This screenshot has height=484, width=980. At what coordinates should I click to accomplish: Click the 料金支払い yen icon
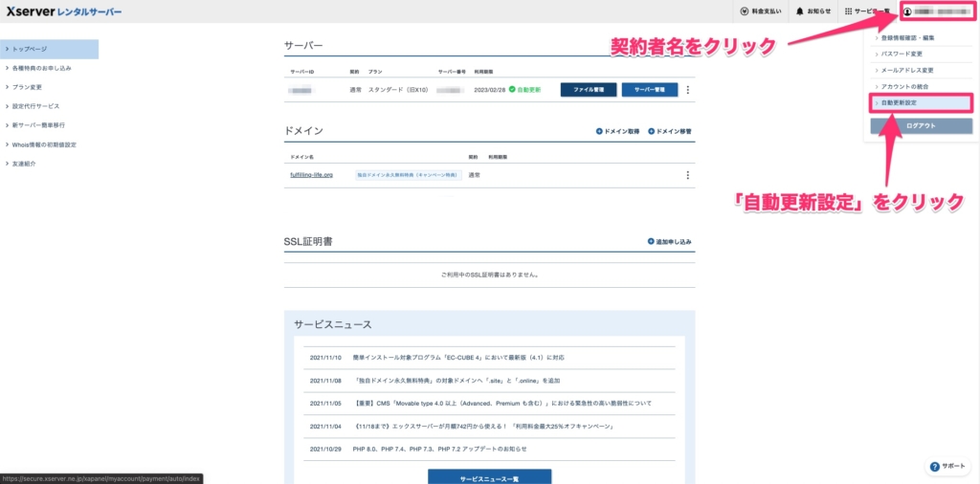(744, 11)
